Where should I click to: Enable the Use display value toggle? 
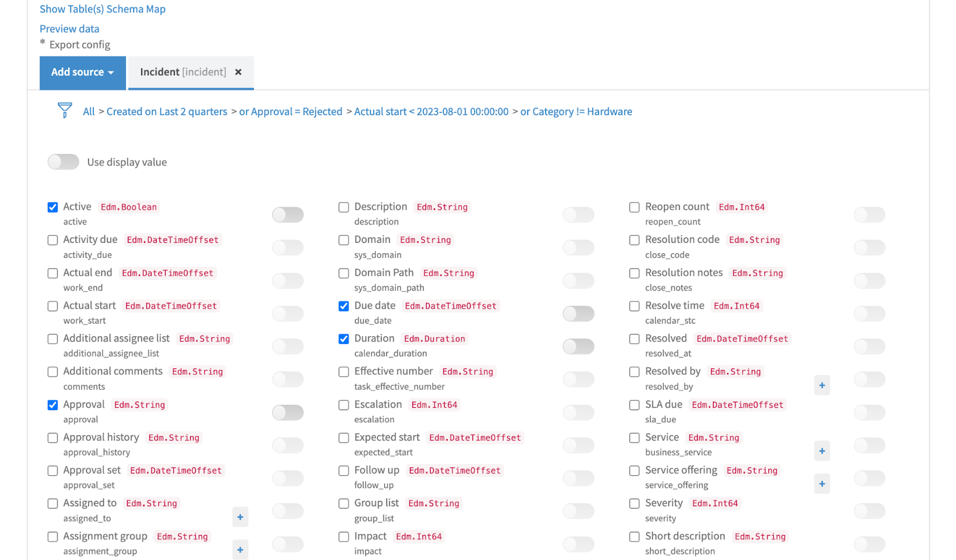pyautogui.click(x=63, y=162)
